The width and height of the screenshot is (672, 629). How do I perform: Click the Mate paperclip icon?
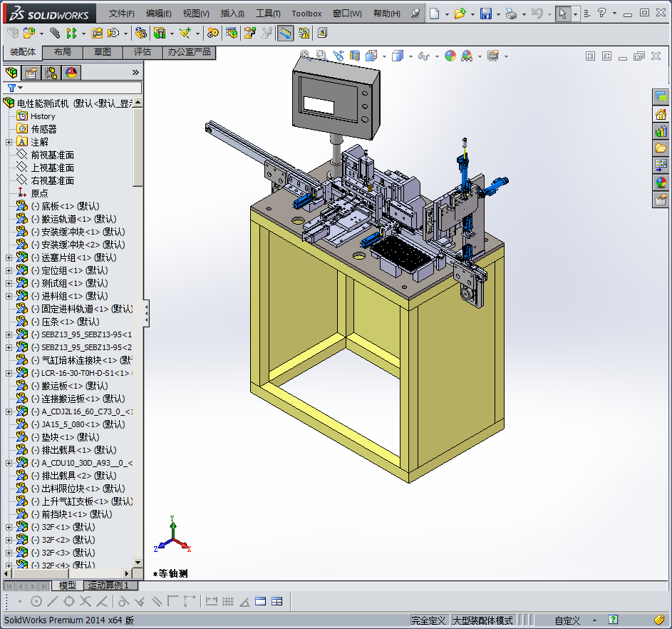[55, 33]
